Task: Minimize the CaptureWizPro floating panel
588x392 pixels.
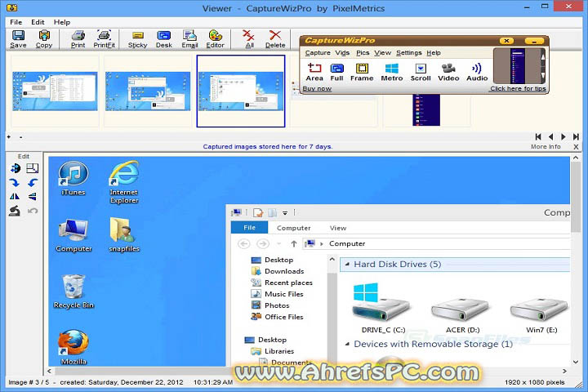Action: pyautogui.click(x=534, y=41)
